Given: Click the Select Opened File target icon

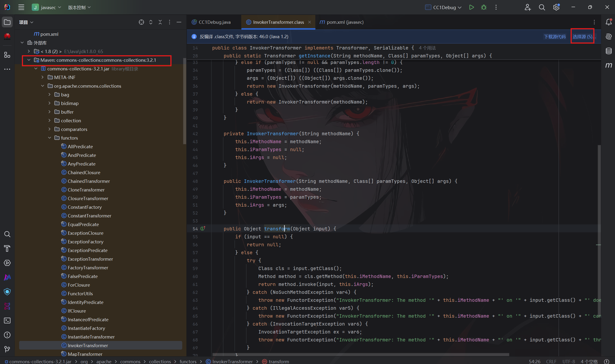Looking at the screenshot, I should (x=141, y=22).
